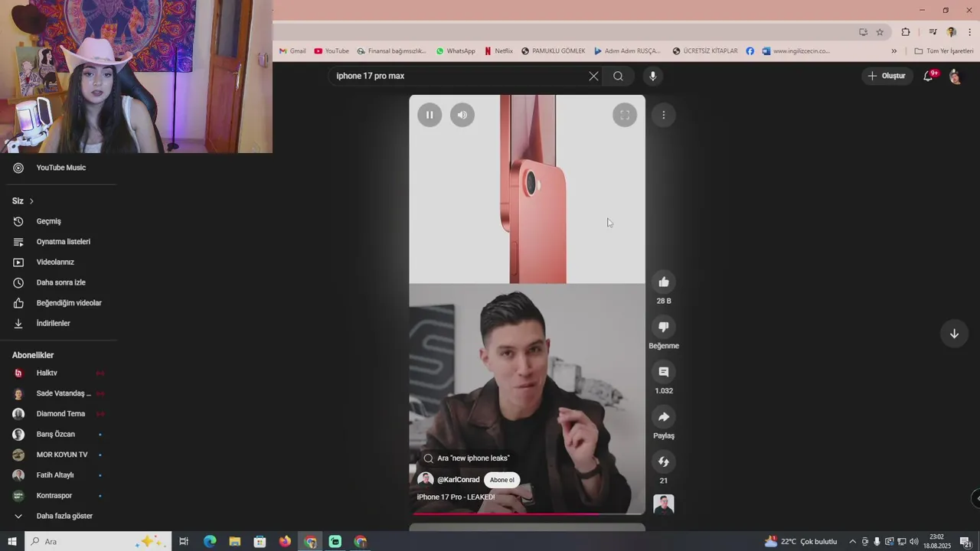Open Chrome three-dot menu
This screenshot has width=980, height=551.
(x=970, y=32)
